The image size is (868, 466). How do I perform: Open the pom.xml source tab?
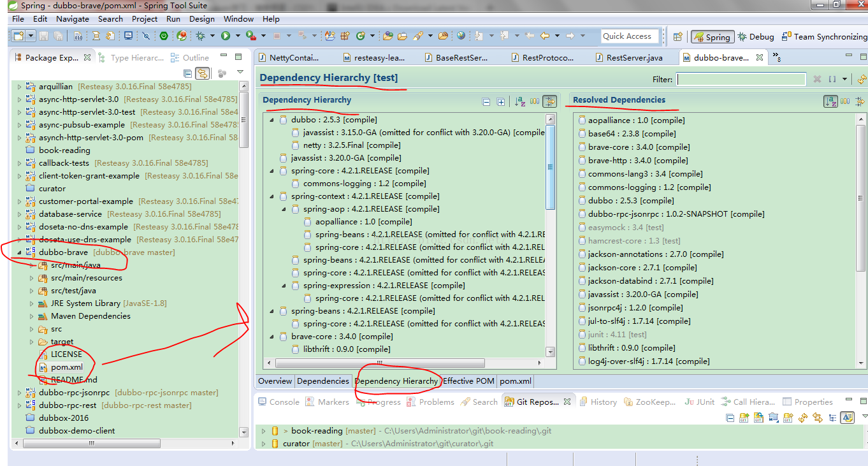(516, 381)
